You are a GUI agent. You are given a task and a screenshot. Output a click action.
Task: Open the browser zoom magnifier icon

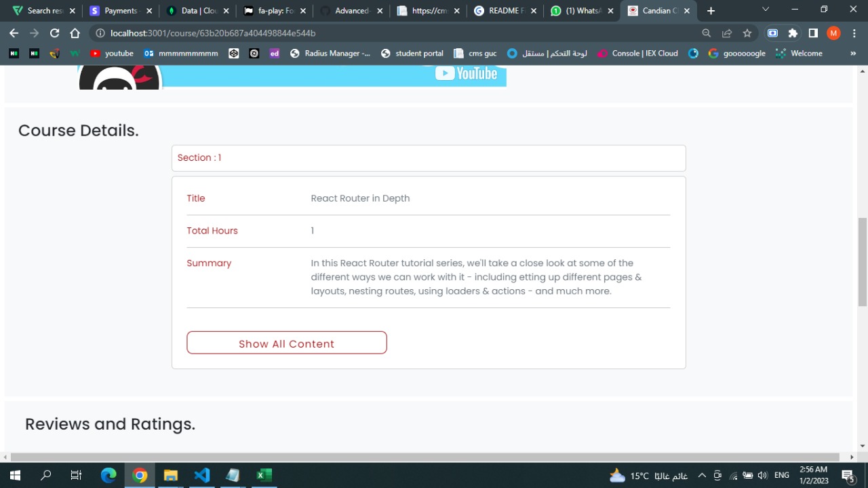[707, 33]
